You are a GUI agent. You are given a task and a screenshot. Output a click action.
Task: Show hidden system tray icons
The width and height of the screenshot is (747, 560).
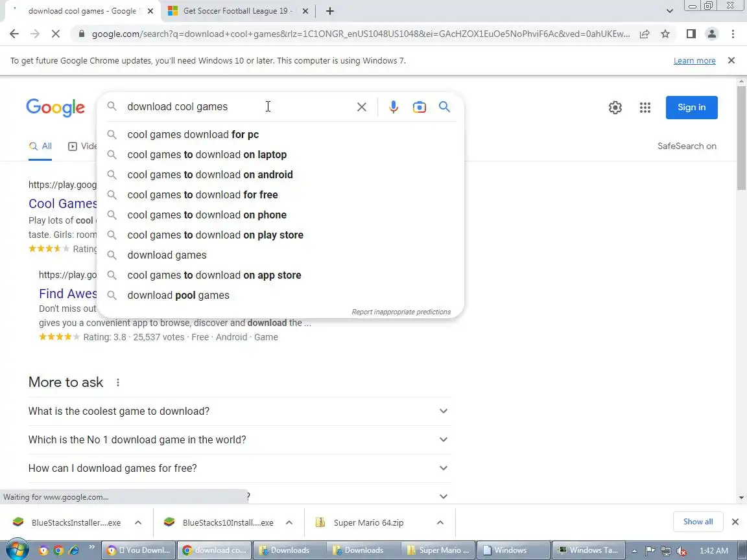634,550
